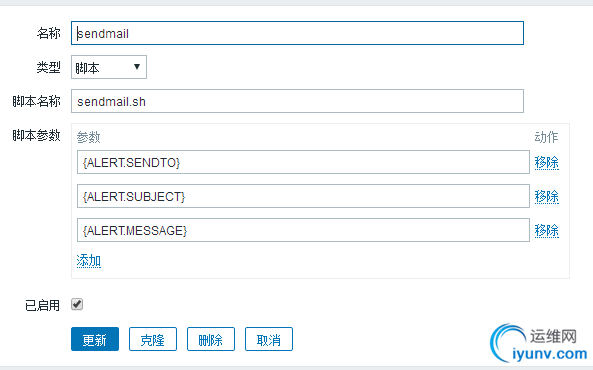Click the 动作 column header
The width and height of the screenshot is (593, 370).
[x=546, y=137]
